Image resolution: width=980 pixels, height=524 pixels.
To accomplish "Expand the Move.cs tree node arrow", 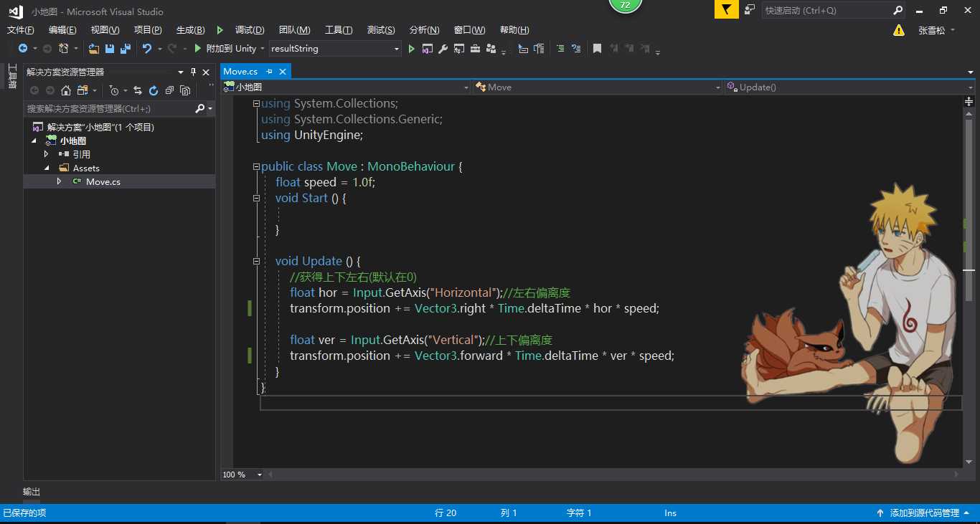I will pyautogui.click(x=60, y=181).
